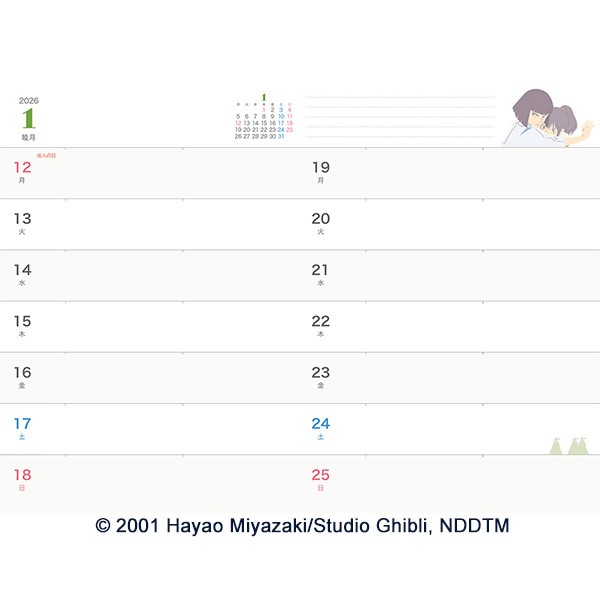
Task: Click Thursday 22 date number
Action: pyautogui.click(x=321, y=321)
